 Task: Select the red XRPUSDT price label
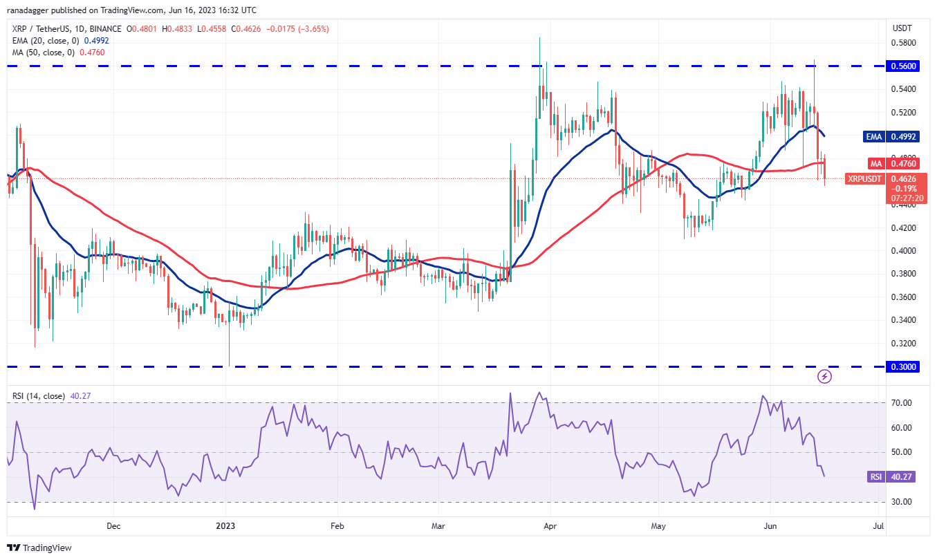pyautogui.click(x=864, y=178)
